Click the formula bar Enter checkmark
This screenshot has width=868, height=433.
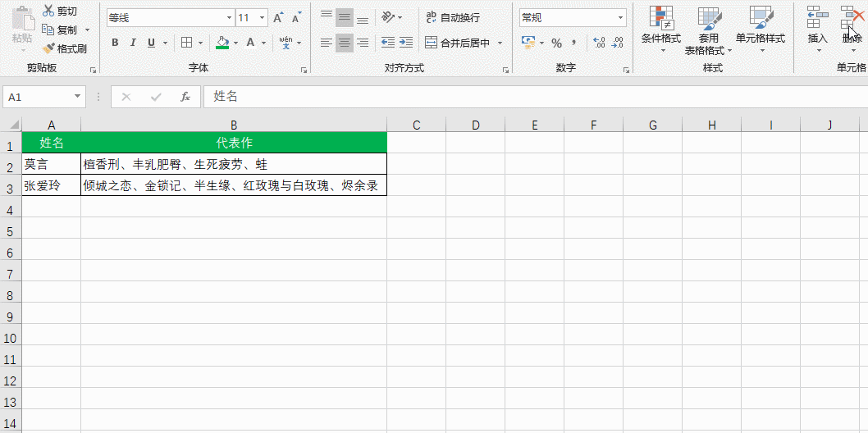[x=156, y=97]
